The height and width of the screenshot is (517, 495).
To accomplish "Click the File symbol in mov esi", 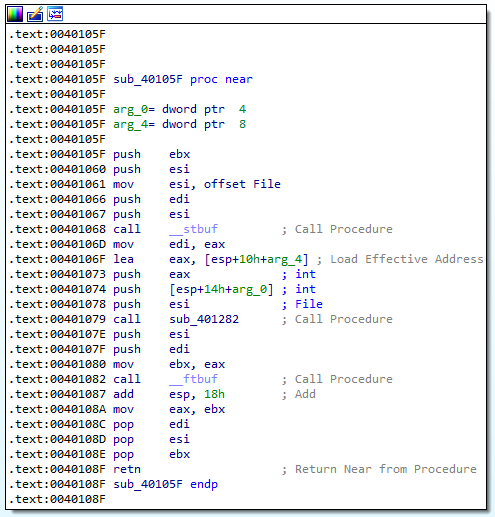I will pos(267,184).
